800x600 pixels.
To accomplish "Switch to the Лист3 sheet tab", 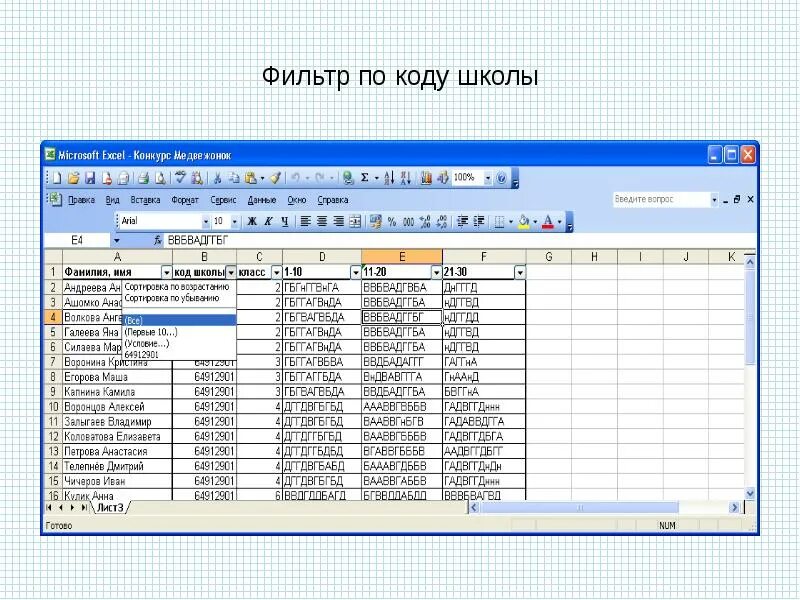I will click(x=110, y=508).
